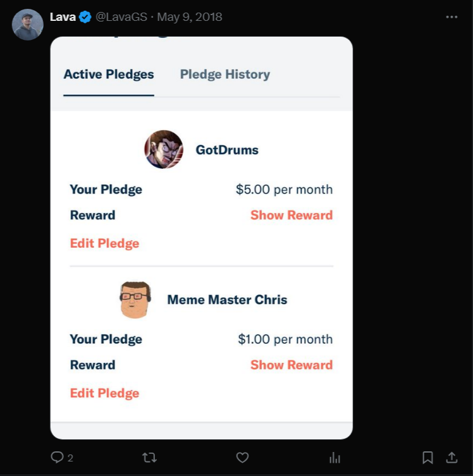The width and height of the screenshot is (473, 476).
Task: Open Lava's profile avatar picture
Action: coord(28,25)
